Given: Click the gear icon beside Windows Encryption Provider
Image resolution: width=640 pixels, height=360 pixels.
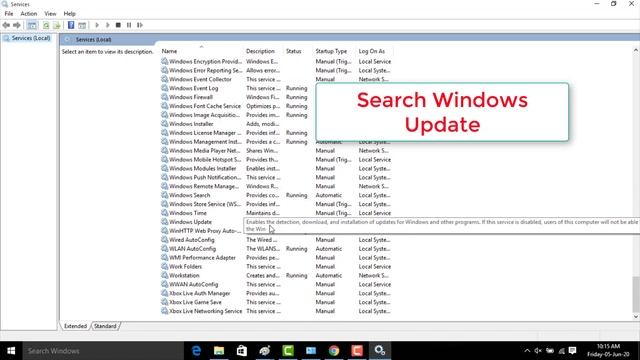Looking at the screenshot, I should click(x=164, y=61).
